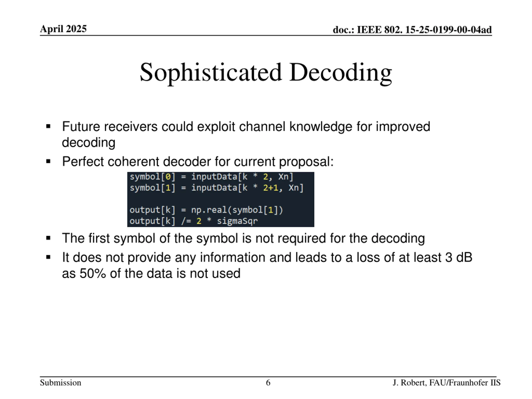Click the Submission footer label

click(61, 383)
